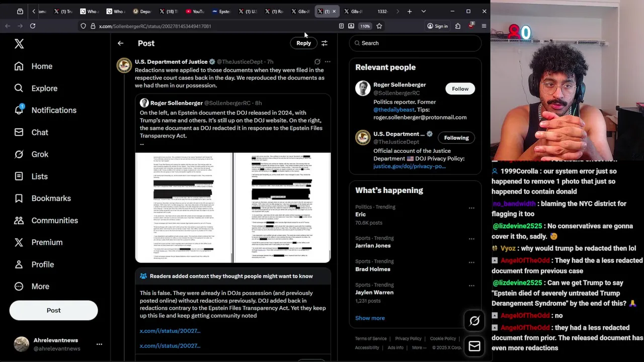Open the browser extensions puzzle icon
This screenshot has height=362, width=644.
tap(458, 26)
